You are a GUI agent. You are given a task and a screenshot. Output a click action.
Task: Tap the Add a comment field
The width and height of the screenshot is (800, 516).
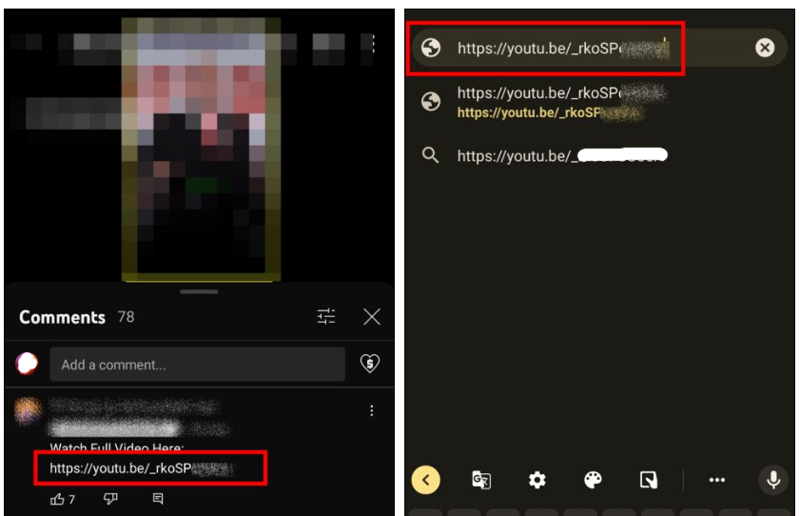click(197, 364)
